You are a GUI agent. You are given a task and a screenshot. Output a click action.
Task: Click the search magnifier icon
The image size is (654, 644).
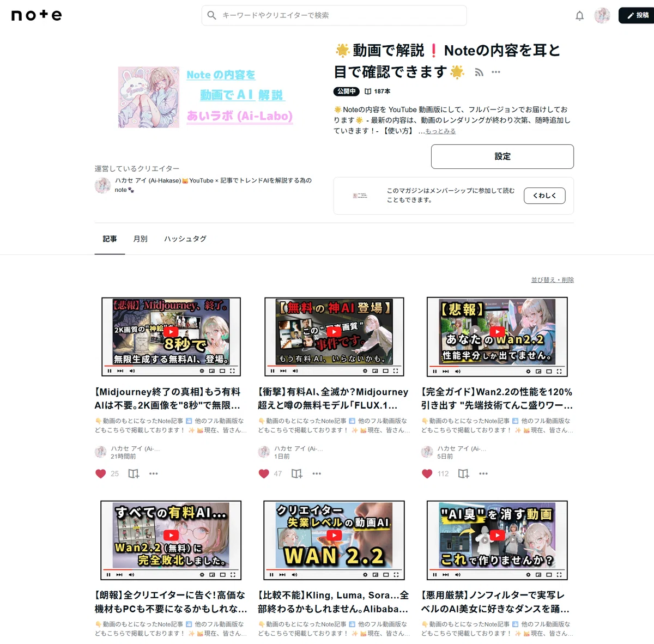pyautogui.click(x=212, y=15)
